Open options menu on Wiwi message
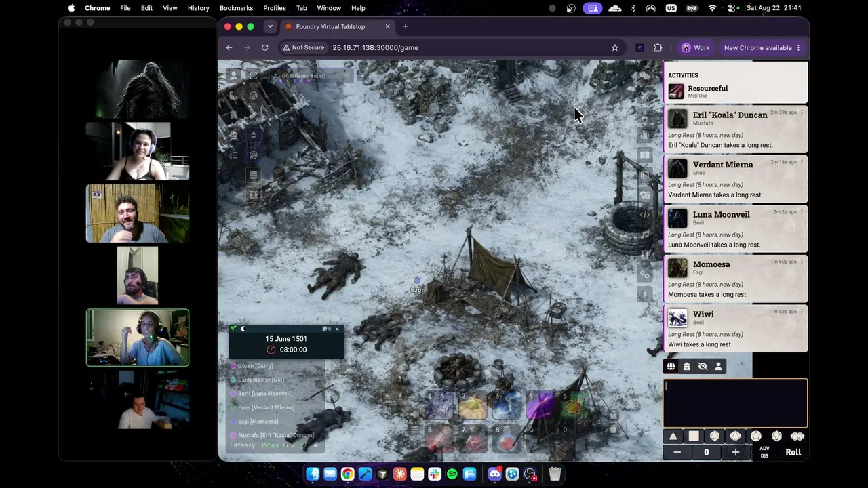 (802, 312)
